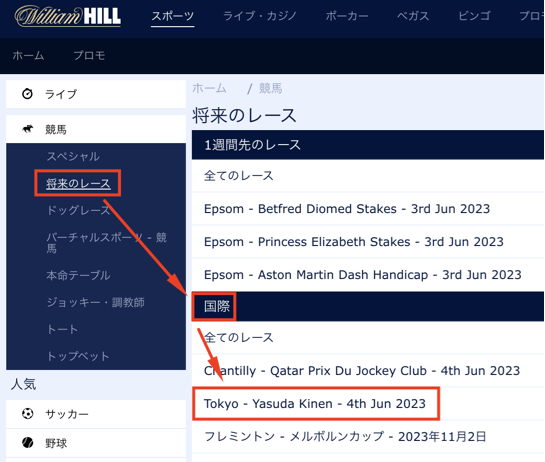
Task: Select ビンゴ from the top bar
Action: point(474,16)
